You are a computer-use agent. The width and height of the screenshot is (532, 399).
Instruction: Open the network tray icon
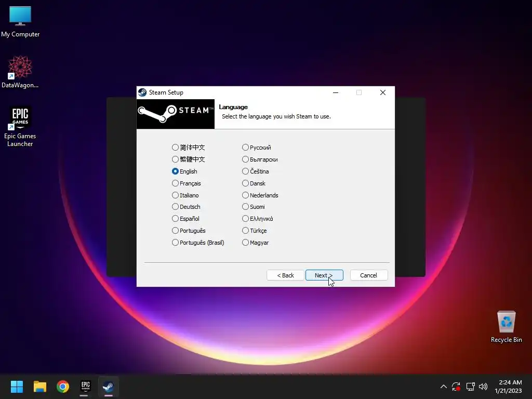point(470,387)
